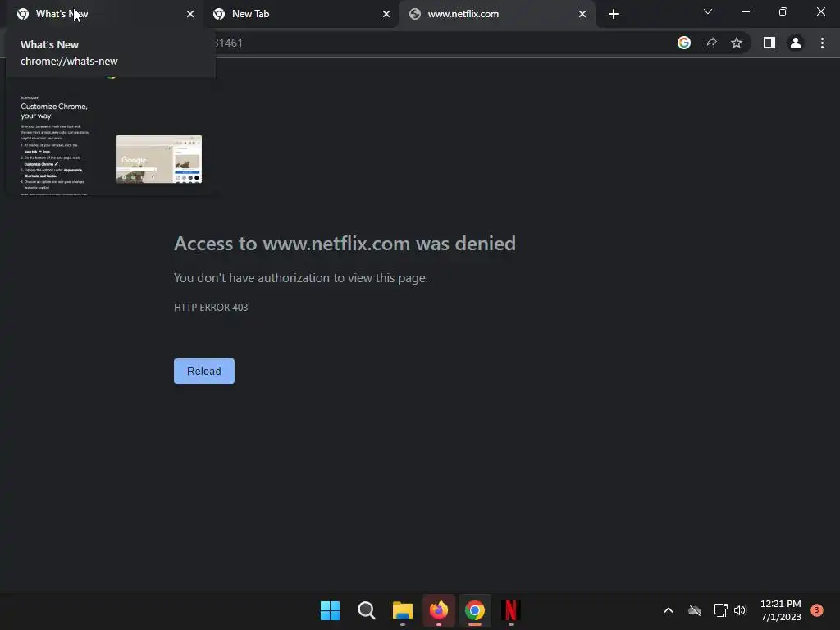Open Firefox from the taskbar

point(439,610)
